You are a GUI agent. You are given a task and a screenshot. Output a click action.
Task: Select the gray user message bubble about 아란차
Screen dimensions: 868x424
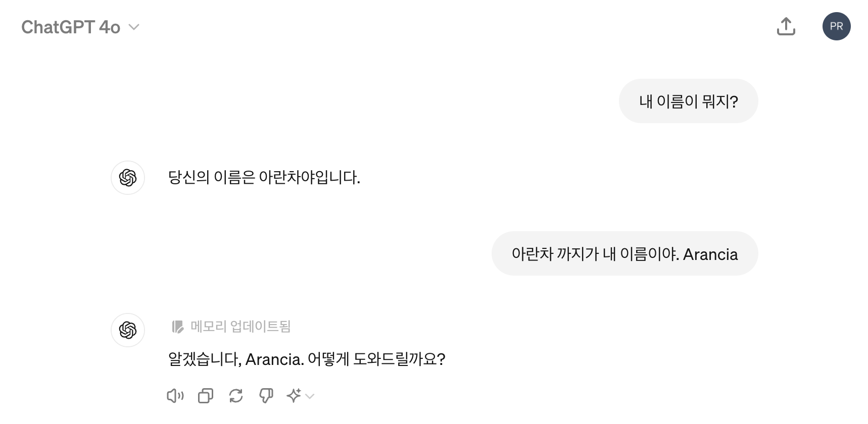tap(624, 253)
